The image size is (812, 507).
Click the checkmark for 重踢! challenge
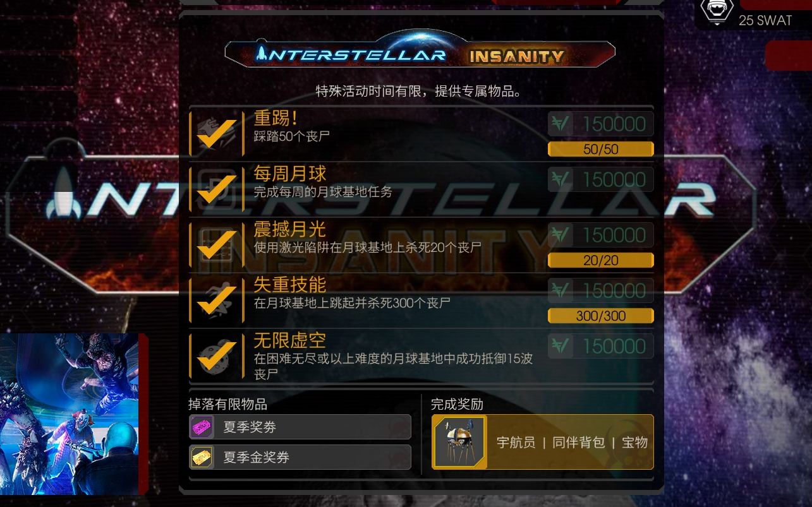(217, 133)
